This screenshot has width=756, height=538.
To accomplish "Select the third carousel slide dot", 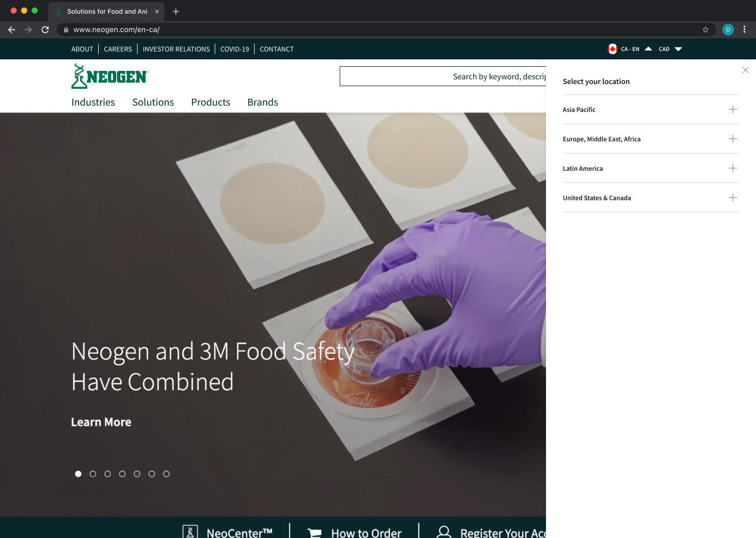I will (x=108, y=474).
